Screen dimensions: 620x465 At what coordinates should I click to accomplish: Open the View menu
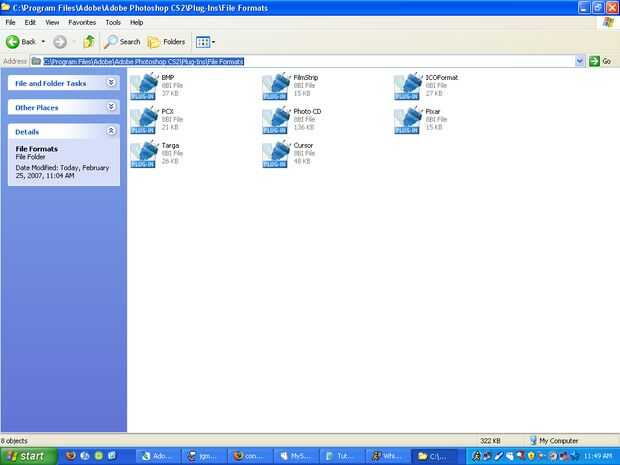click(x=52, y=23)
